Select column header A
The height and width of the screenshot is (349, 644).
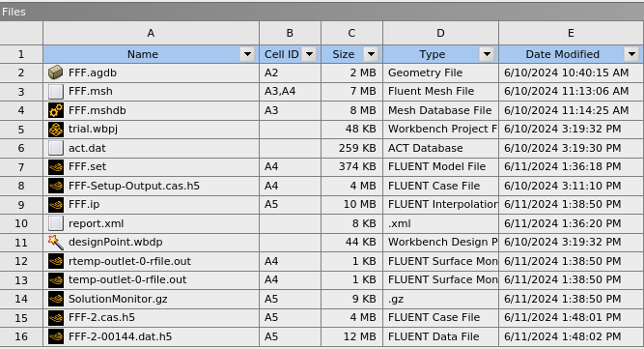[151, 33]
